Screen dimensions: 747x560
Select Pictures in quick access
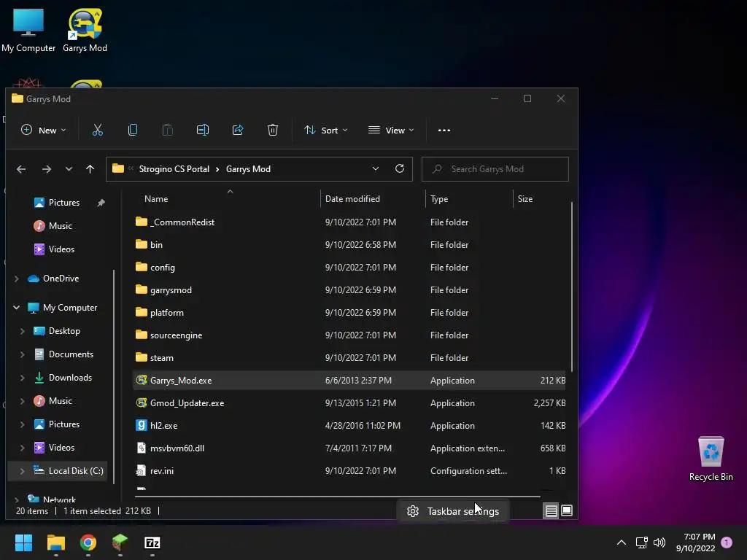[x=64, y=203]
